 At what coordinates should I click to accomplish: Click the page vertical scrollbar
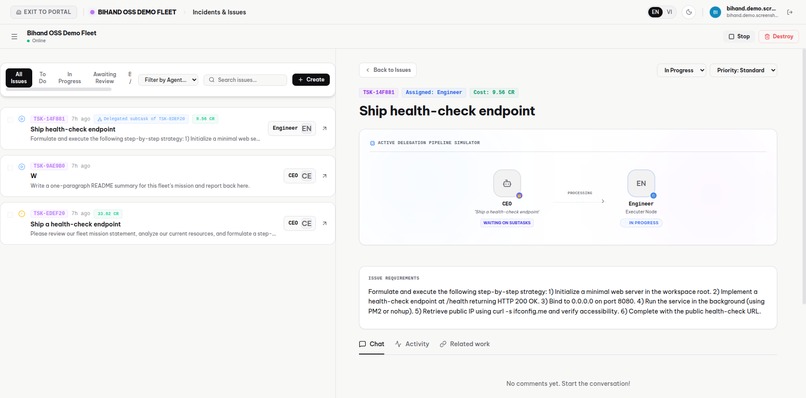pos(803,175)
